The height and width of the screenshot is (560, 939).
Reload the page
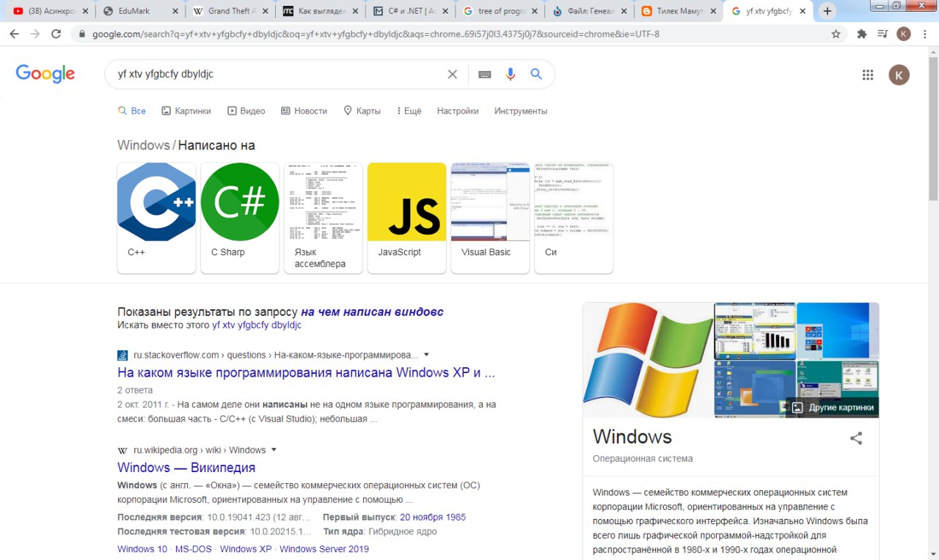56,34
